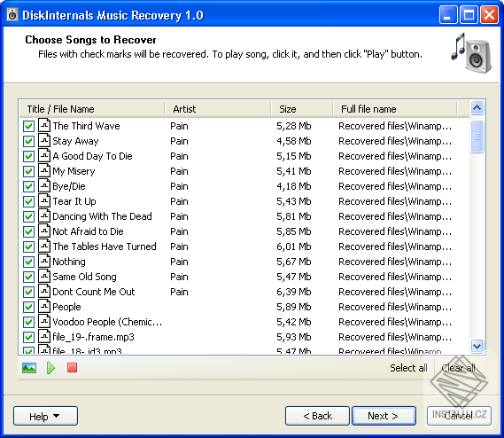
Task: Click the 4,18 Mb size value
Action: (294, 186)
